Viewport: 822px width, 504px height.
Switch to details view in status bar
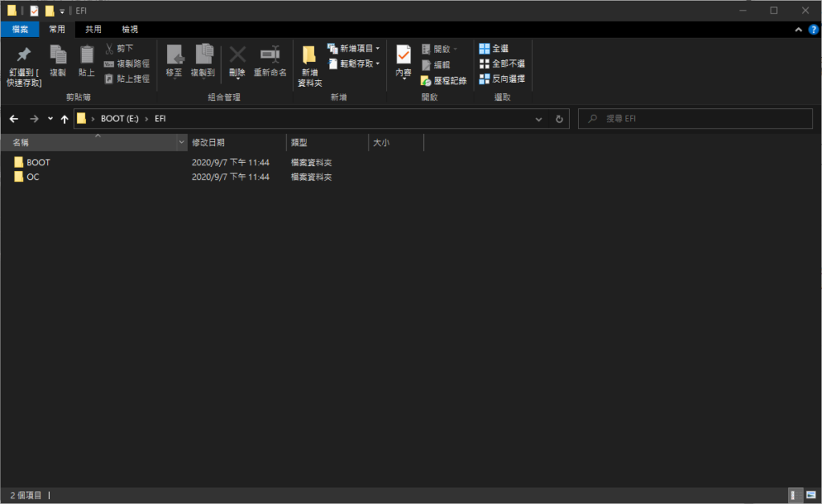point(793,495)
